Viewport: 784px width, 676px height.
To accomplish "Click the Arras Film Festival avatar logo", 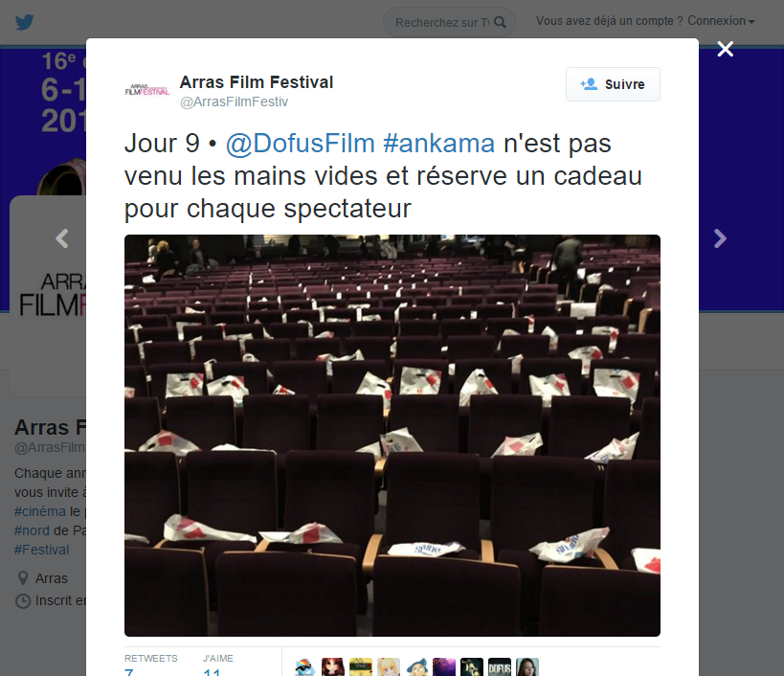I will 147,91.
